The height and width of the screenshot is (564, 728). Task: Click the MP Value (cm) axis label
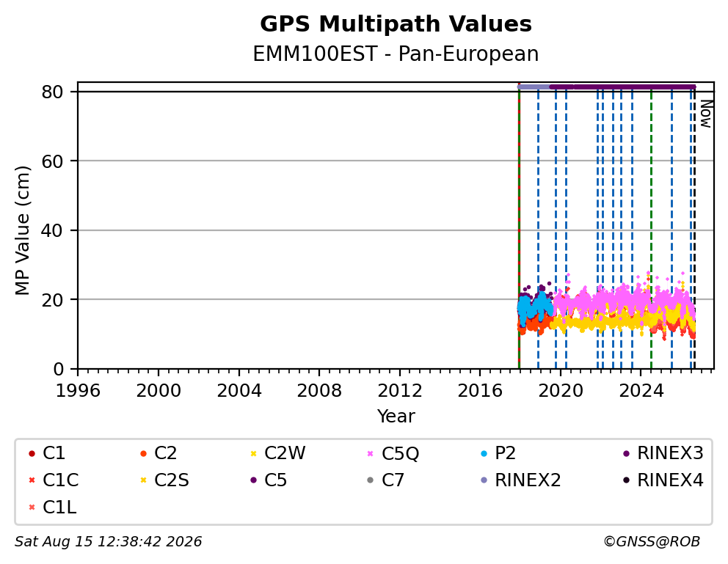click(x=22, y=230)
